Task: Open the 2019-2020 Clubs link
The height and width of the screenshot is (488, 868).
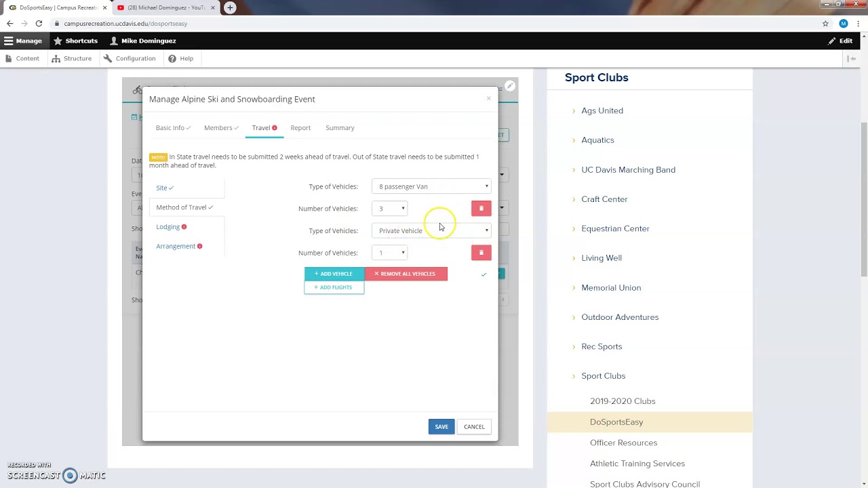Action: point(623,401)
